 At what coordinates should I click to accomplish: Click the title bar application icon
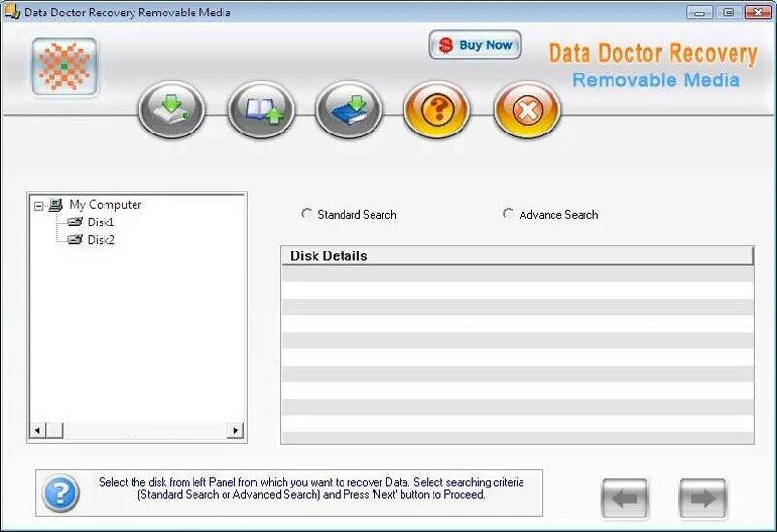12,12
